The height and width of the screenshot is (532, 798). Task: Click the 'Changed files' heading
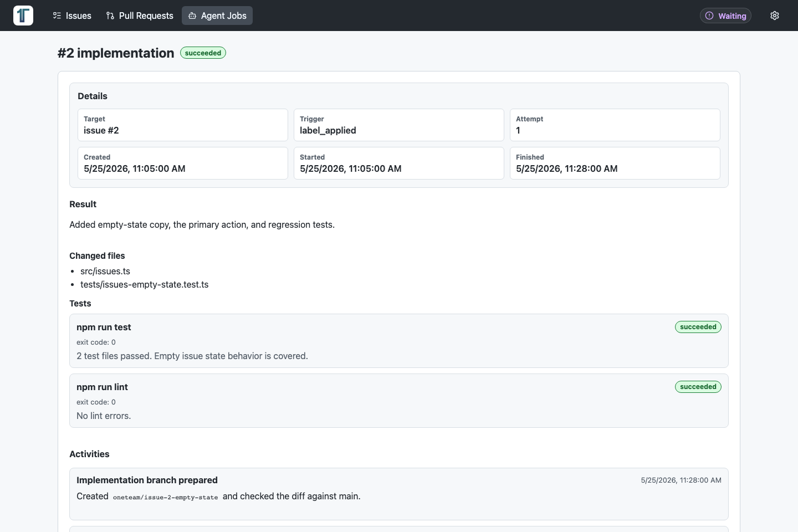(97, 255)
